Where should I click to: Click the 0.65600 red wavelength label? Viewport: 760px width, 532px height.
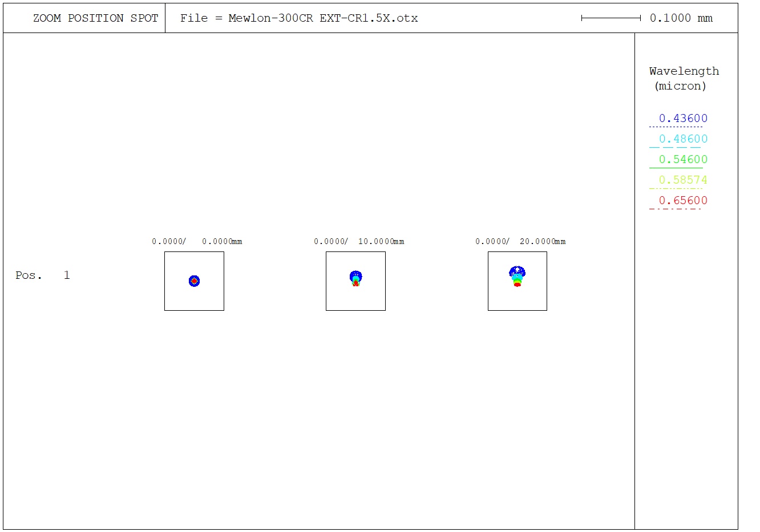click(x=682, y=201)
